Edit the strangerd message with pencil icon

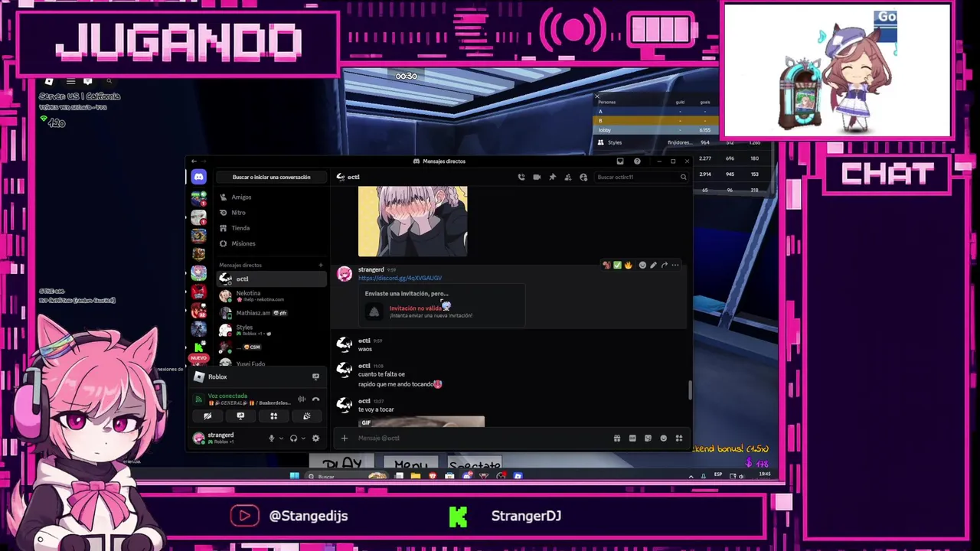[x=653, y=265]
